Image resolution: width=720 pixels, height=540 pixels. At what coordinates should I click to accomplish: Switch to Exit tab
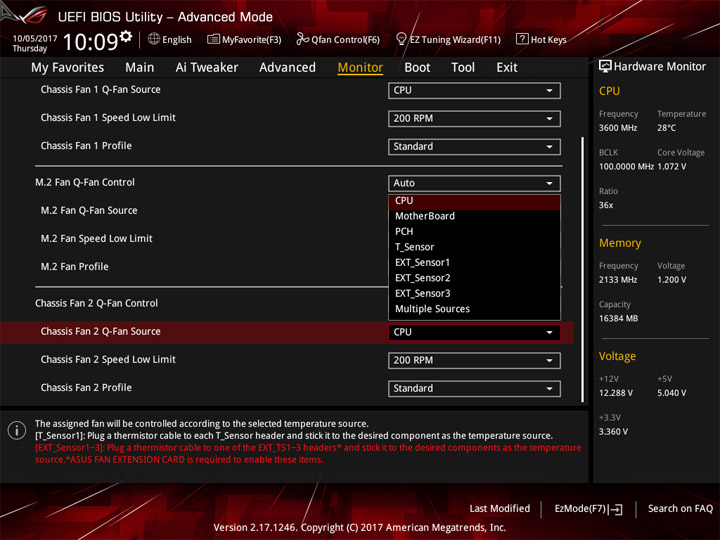[507, 68]
